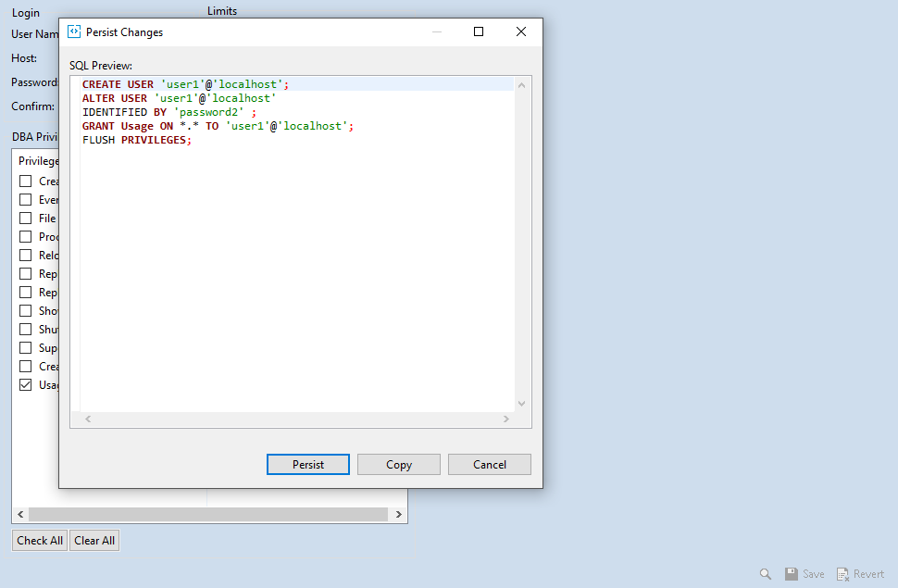Enable the Event privilege checkbox
Viewport: 898px width, 588px height.
[x=26, y=199]
